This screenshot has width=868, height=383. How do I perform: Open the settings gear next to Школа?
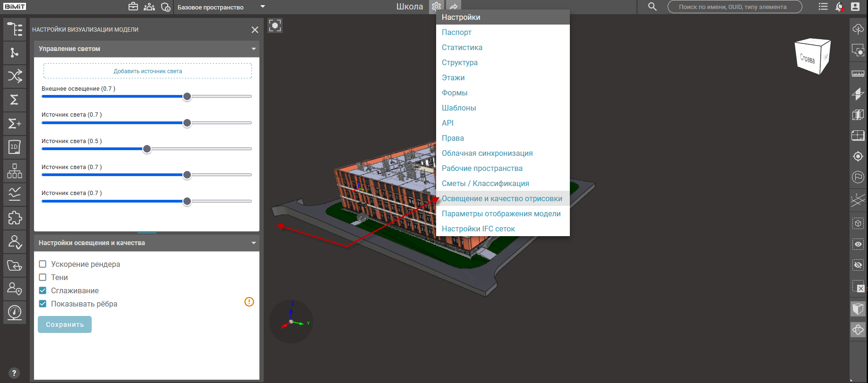tap(436, 7)
